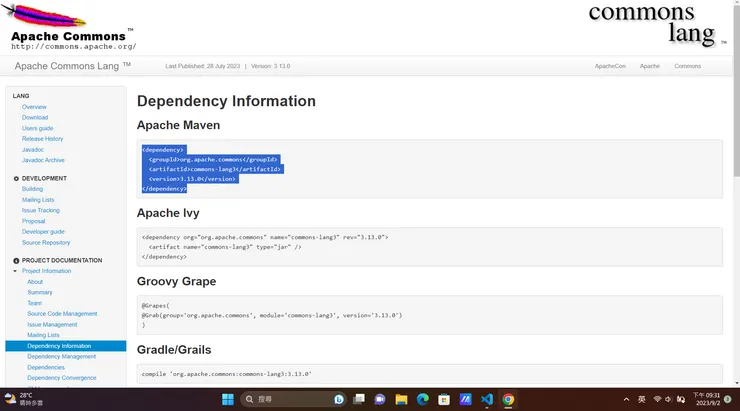Click the Maven artifactId commons-lang3 line
The width and height of the screenshot is (740, 411).
click(x=215, y=169)
